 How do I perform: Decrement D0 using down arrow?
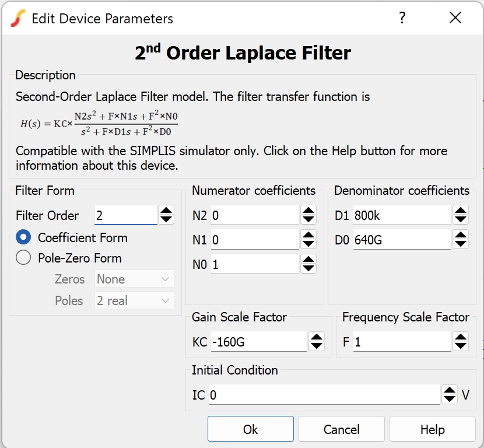461,244
